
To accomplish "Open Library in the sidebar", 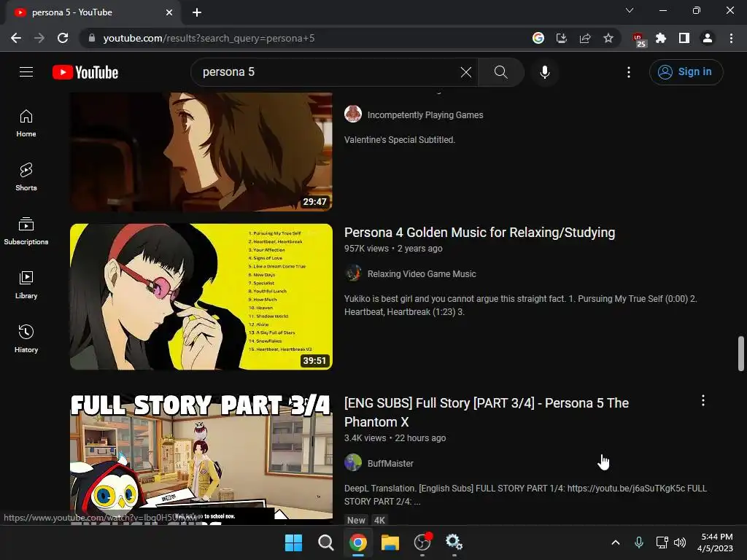I will 26,285.
